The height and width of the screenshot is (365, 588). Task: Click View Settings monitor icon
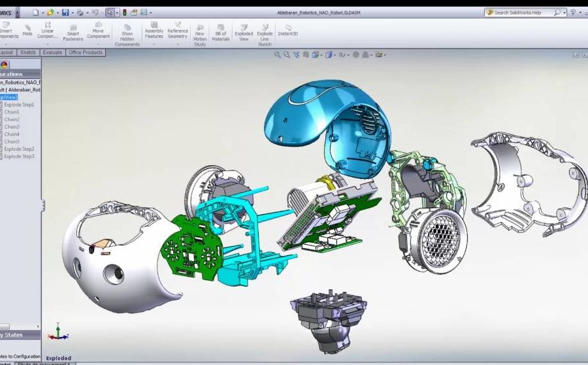point(379,55)
